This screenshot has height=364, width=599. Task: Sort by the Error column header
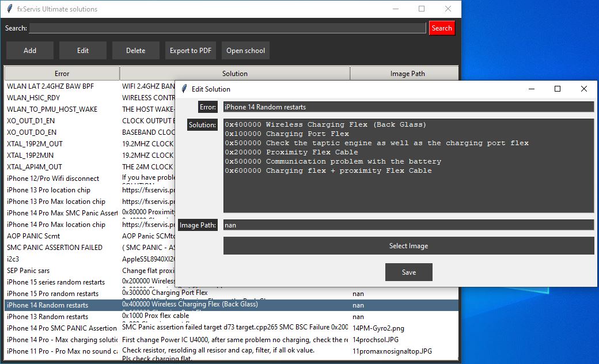click(62, 73)
